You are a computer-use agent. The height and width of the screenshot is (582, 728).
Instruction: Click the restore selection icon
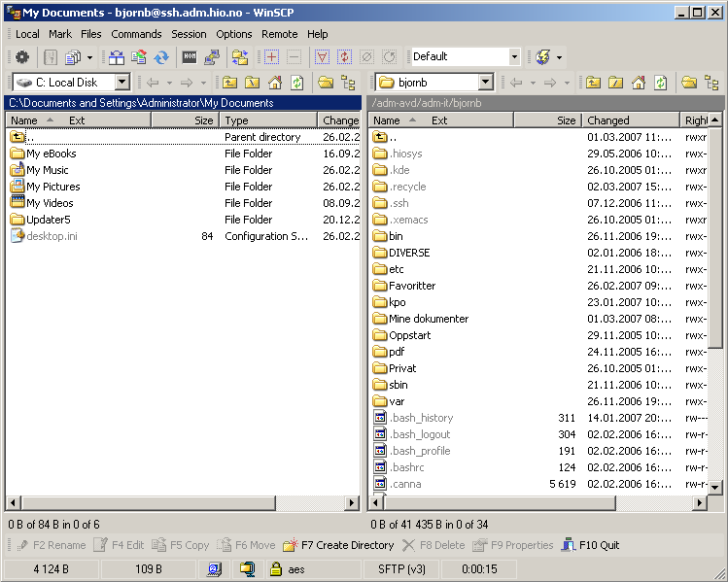tap(389, 57)
